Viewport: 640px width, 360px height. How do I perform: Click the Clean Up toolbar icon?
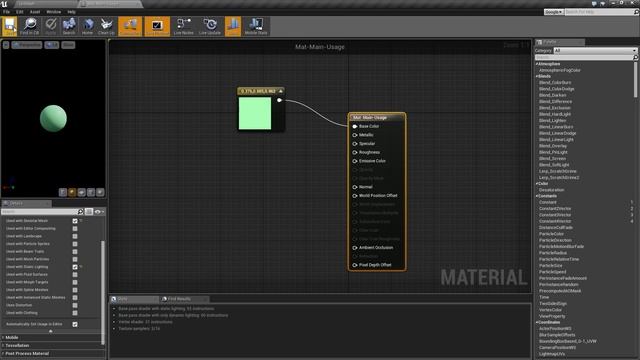point(107,26)
